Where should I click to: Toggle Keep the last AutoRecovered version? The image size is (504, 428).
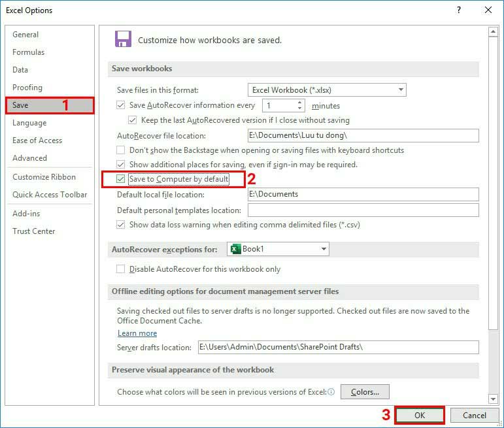[x=132, y=120]
